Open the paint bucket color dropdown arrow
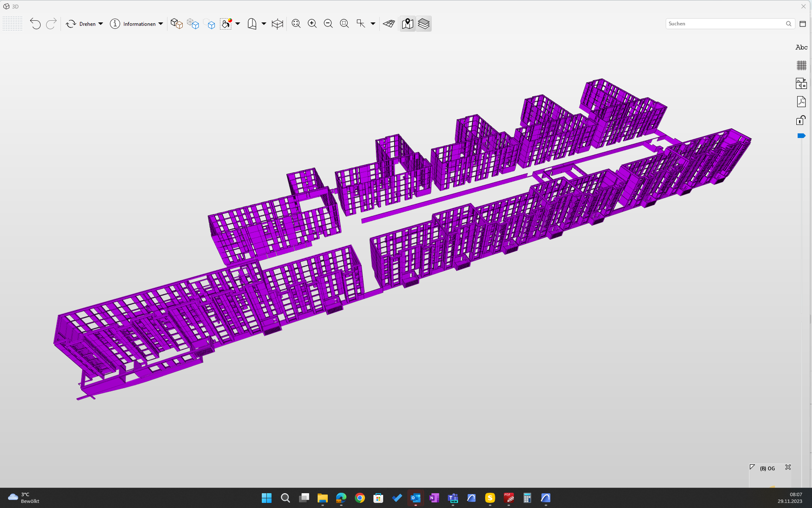 (238, 24)
